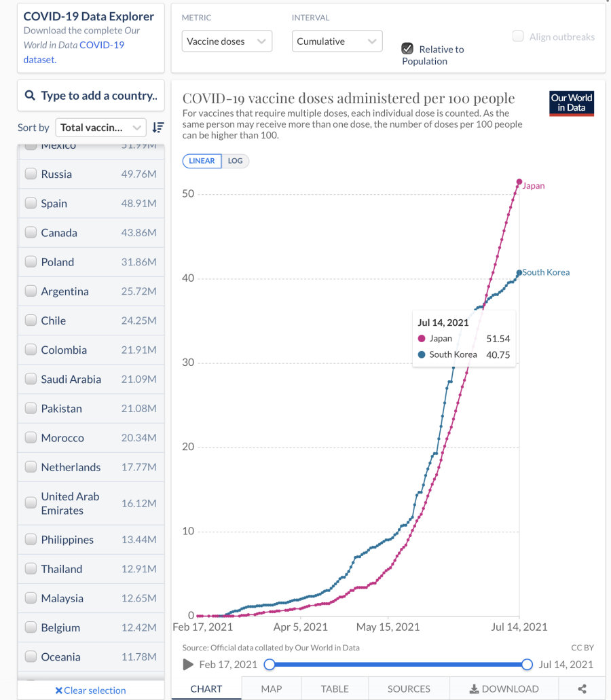Click the sort order direction icon

point(158,128)
